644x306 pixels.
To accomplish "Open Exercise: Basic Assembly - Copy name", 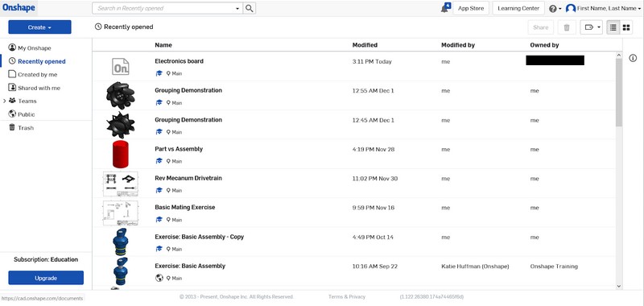I will click(x=199, y=237).
